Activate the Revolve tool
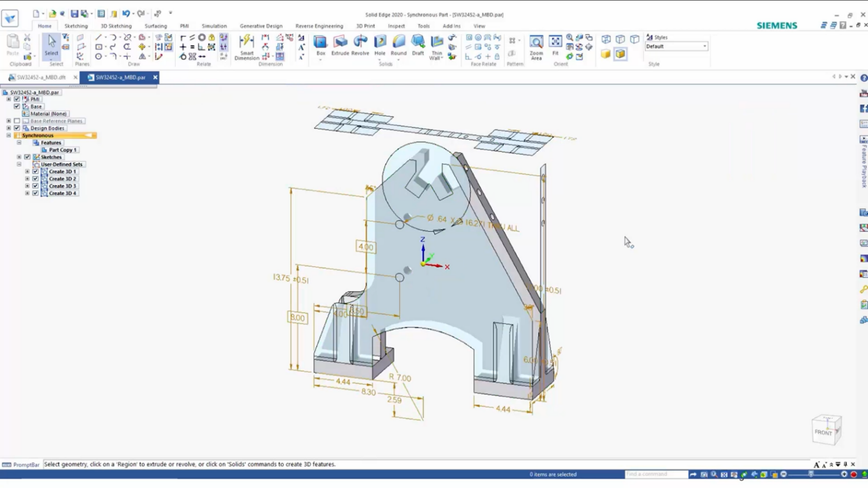868x488 pixels. [x=359, y=45]
